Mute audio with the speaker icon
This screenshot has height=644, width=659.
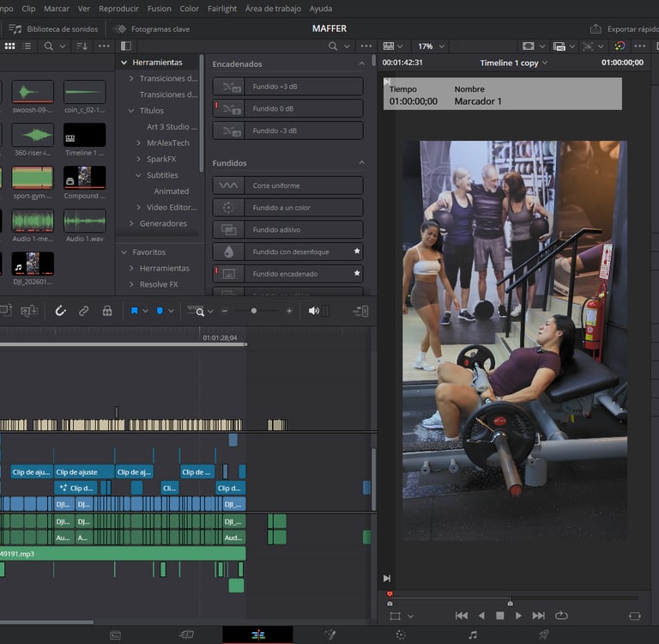click(314, 311)
